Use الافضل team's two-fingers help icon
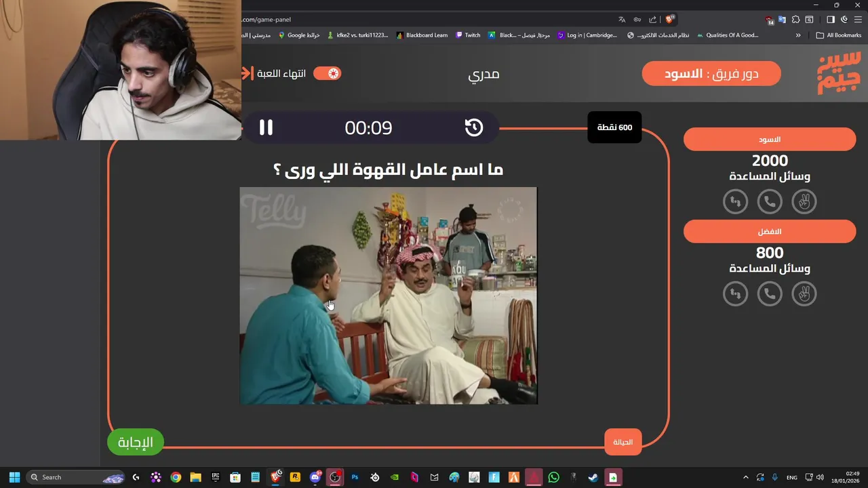Image resolution: width=868 pixels, height=488 pixels. click(x=804, y=293)
